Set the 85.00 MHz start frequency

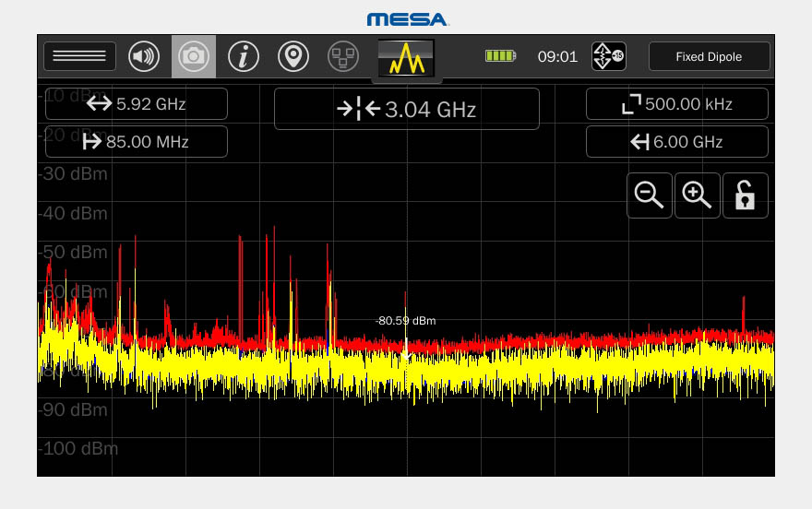137,142
